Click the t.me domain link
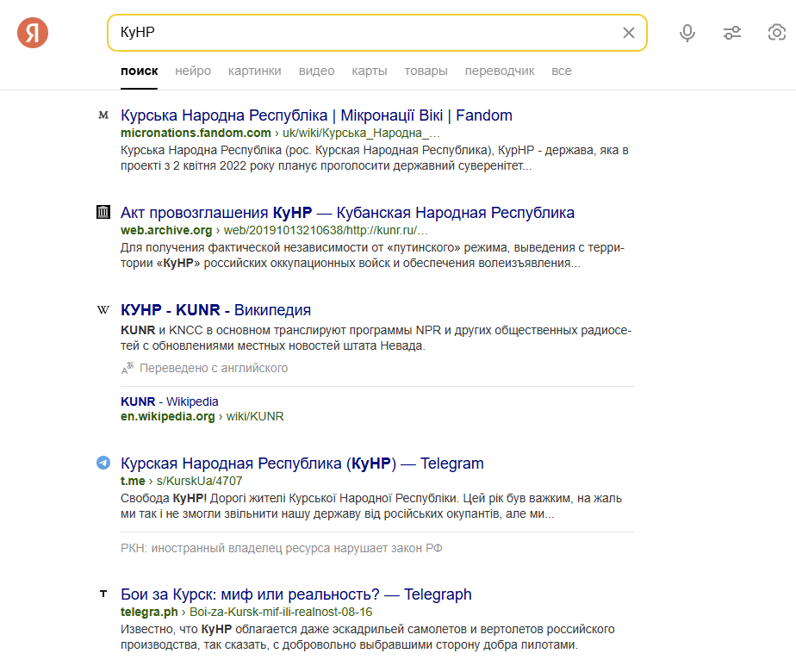Screen dimensions: 796x672 133,481
